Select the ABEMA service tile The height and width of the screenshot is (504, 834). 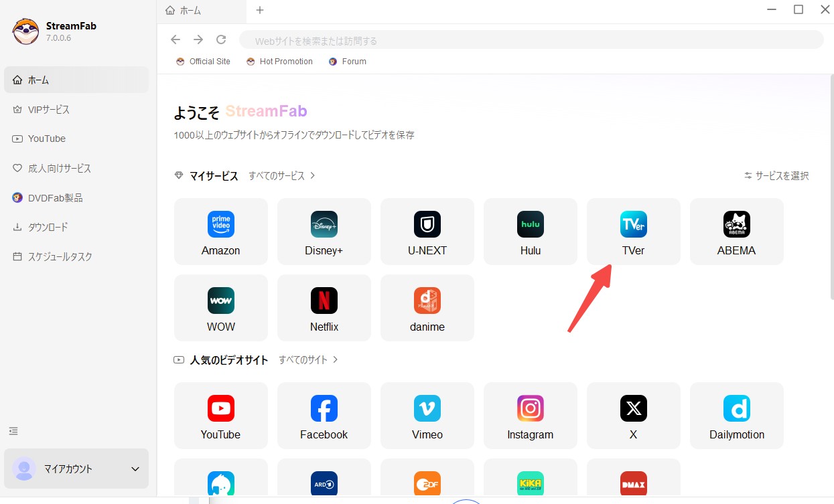tap(736, 231)
